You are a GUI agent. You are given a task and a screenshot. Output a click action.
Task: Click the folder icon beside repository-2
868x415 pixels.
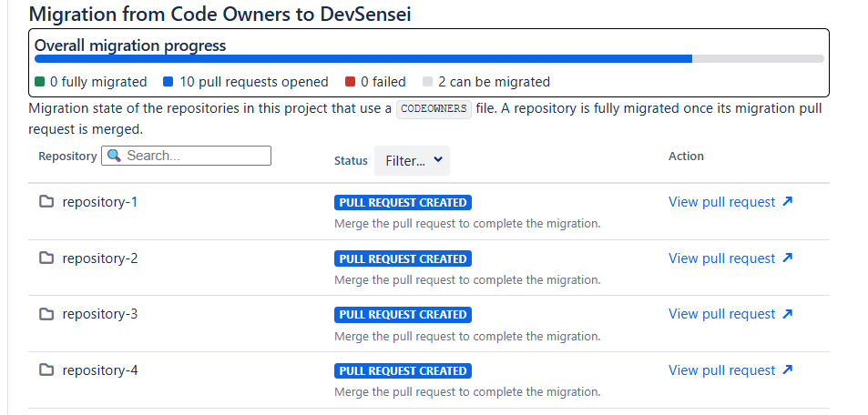click(x=46, y=258)
